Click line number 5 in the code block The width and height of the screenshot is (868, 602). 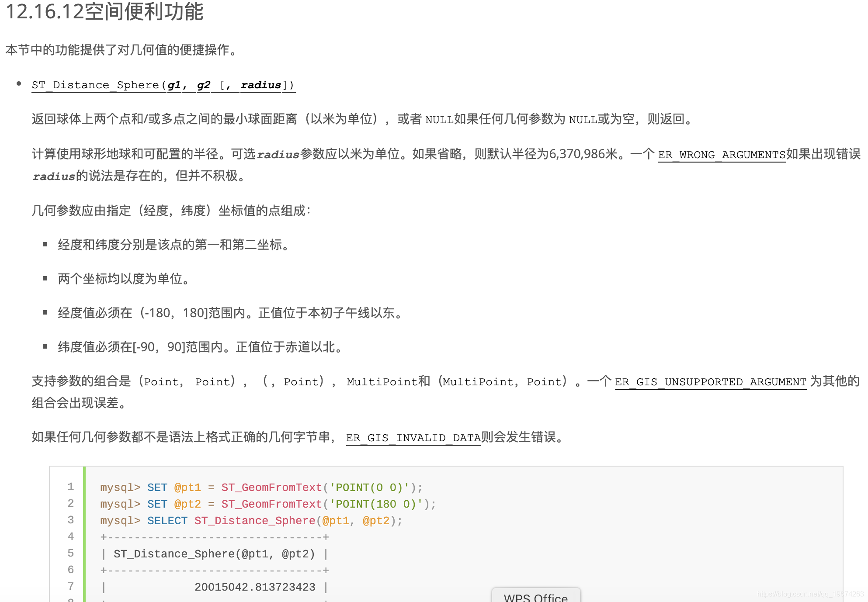(x=71, y=553)
